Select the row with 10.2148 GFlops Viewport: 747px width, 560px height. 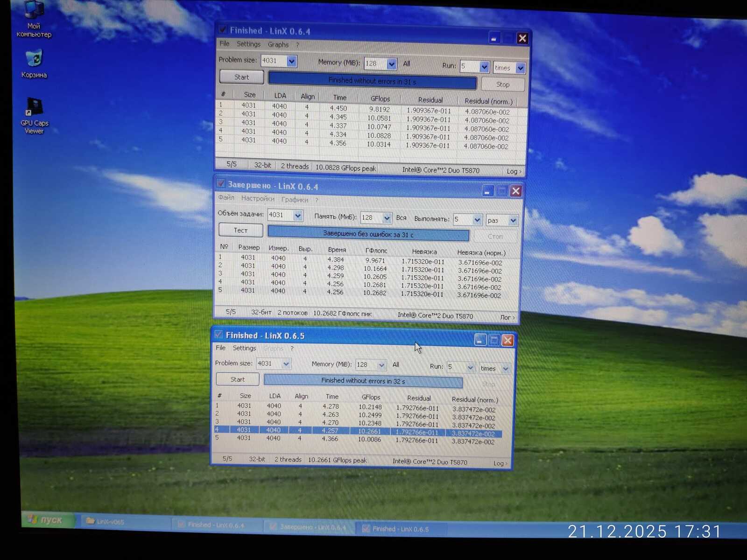[x=359, y=407]
